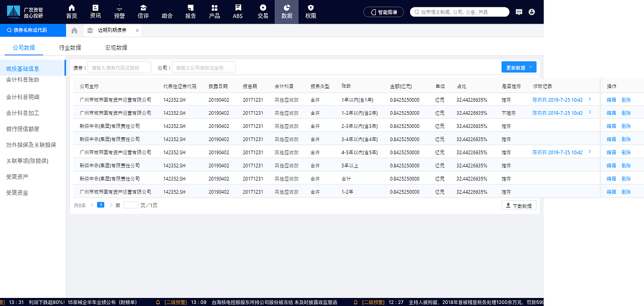This screenshot has width=644, height=306.
Task: Select 银行授信额度 in sidebar
Action: [x=23, y=129]
